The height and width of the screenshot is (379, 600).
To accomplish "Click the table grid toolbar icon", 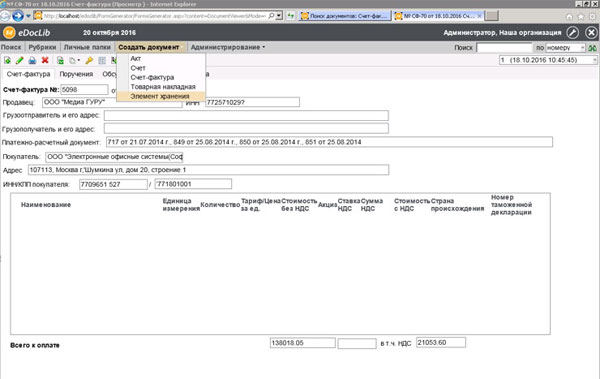I will click(x=102, y=60).
